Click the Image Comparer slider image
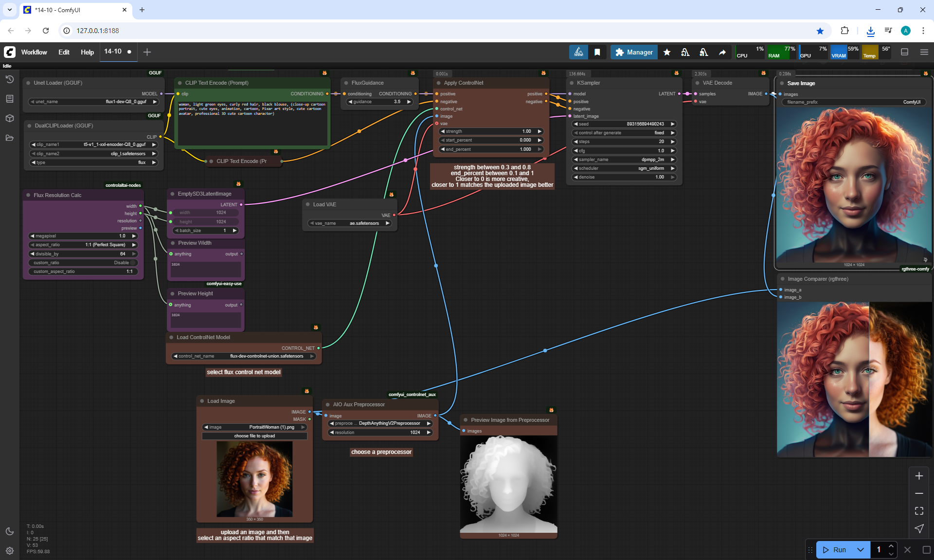 coord(854,379)
